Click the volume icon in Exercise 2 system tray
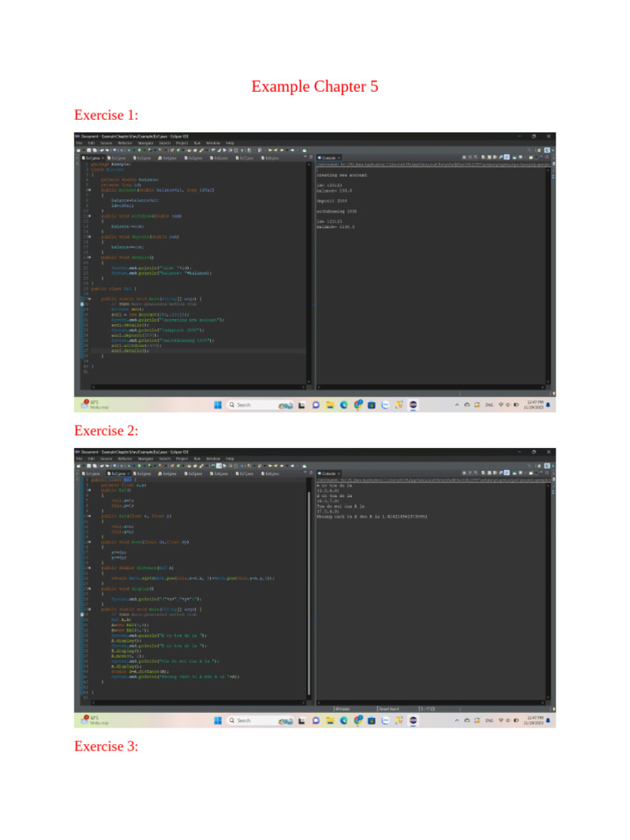The width and height of the screenshot is (630, 840). [x=508, y=720]
